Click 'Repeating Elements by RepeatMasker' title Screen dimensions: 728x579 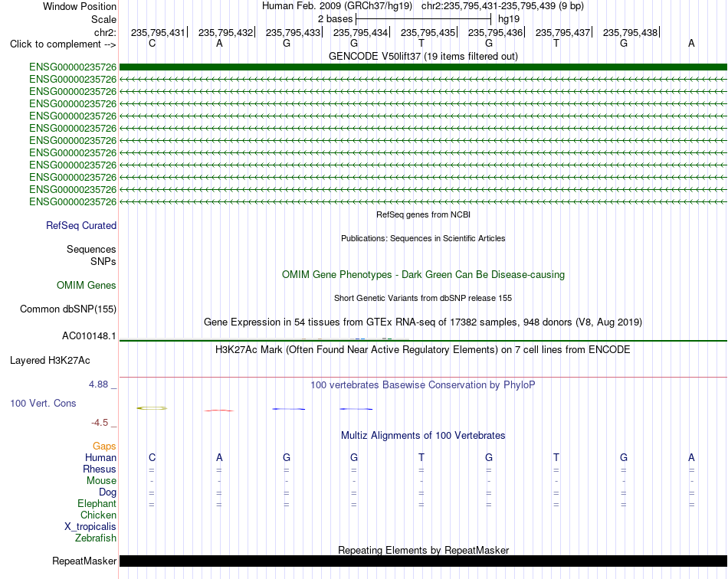[423, 550]
